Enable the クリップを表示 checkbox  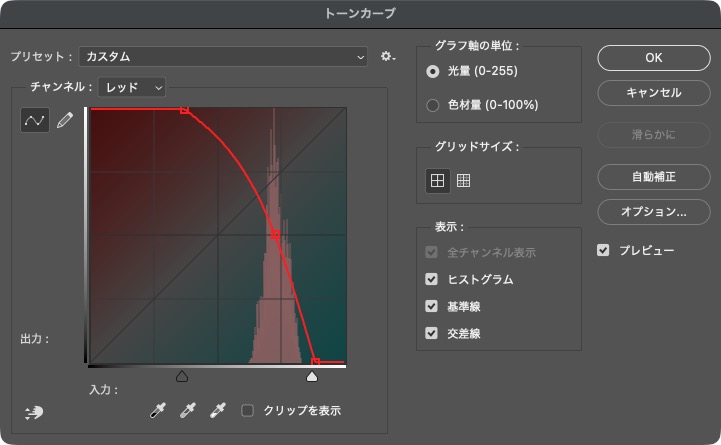click(247, 410)
